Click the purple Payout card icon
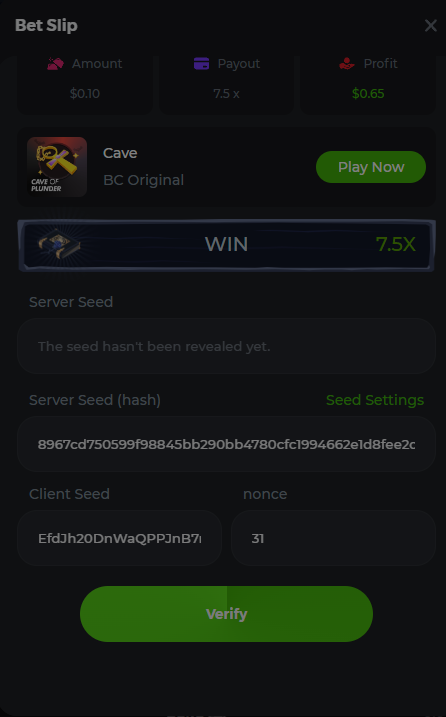Viewport: 446px width, 717px height. click(x=201, y=64)
